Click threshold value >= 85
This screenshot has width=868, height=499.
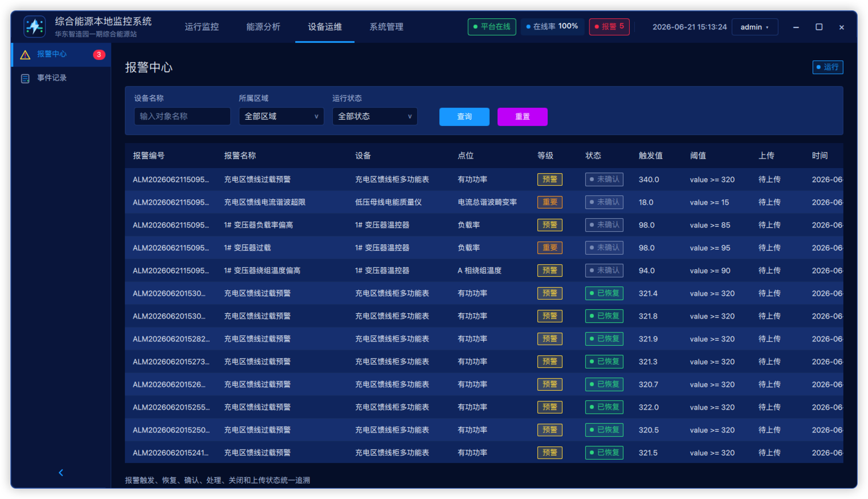tap(710, 225)
